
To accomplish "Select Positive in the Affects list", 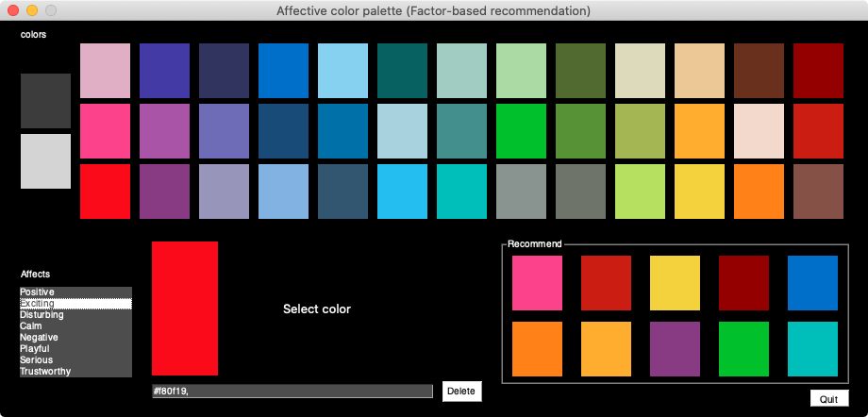I will click(x=38, y=292).
